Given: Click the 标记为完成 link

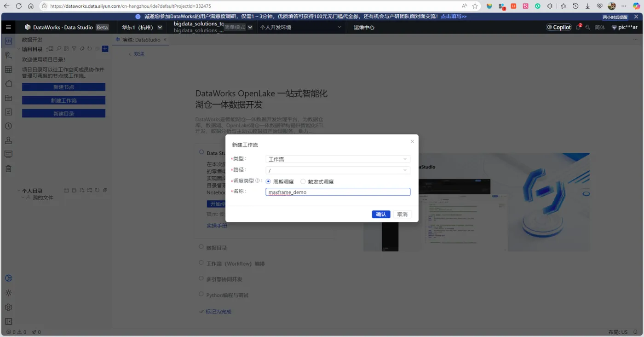Looking at the screenshot, I should tap(218, 312).
